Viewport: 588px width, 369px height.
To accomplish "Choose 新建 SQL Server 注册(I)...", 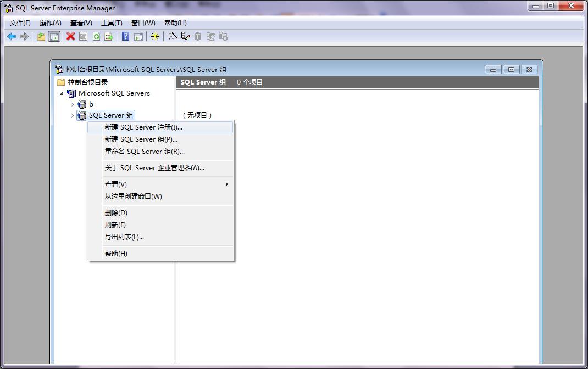I will [160, 127].
